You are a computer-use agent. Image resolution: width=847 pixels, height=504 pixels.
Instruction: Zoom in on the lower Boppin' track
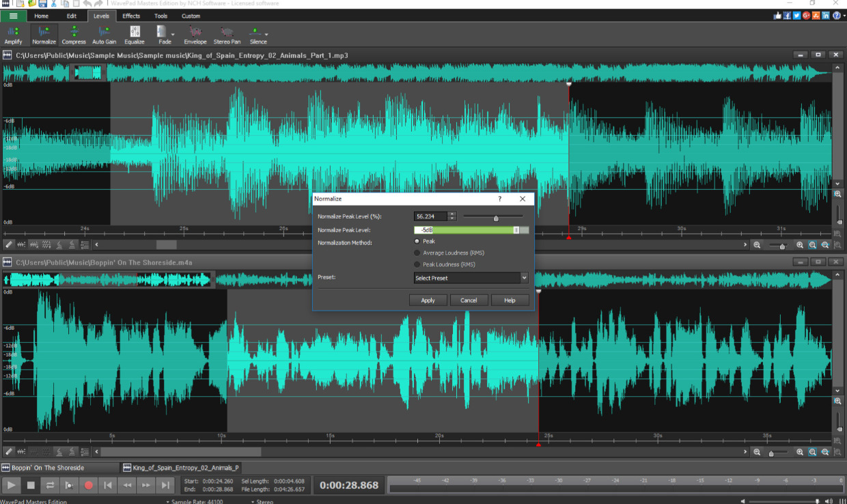coord(800,452)
